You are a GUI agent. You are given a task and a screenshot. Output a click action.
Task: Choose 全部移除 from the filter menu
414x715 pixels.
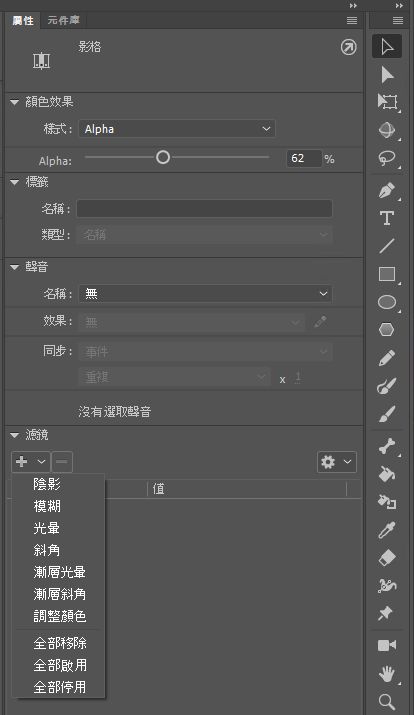pyautogui.click(x=58, y=643)
